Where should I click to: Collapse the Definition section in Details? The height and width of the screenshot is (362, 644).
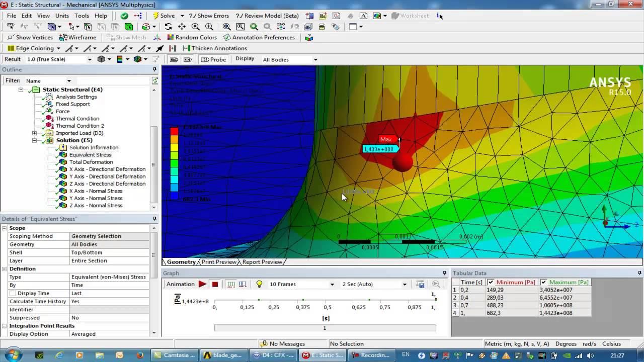coord(5,269)
